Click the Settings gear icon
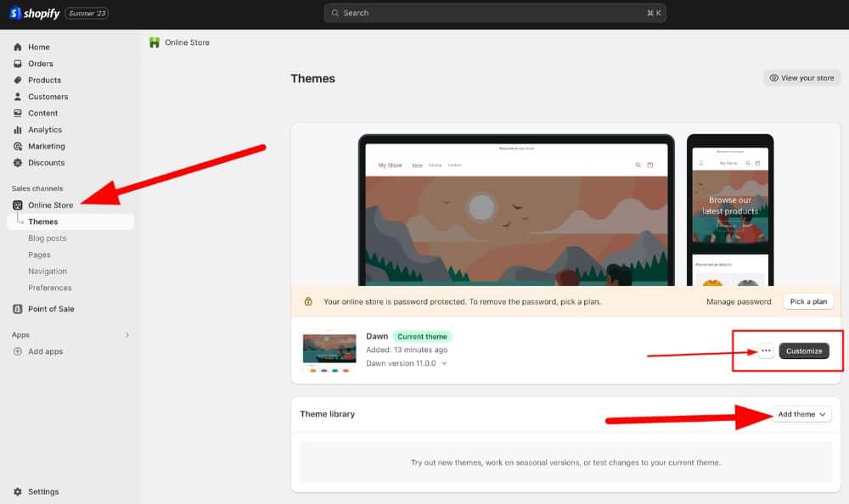Image resolution: width=849 pixels, height=504 pixels. 18,491
